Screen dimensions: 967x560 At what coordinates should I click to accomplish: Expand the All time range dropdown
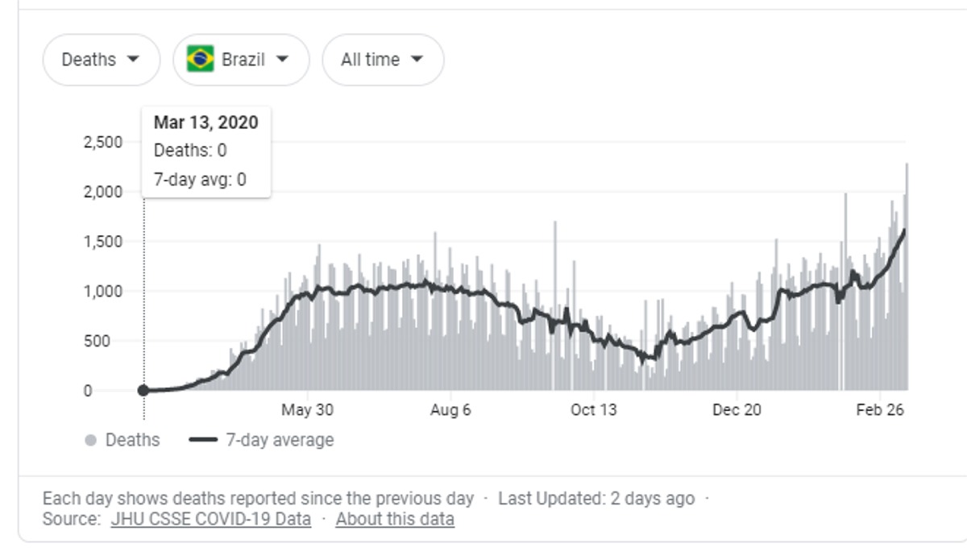[x=382, y=60]
